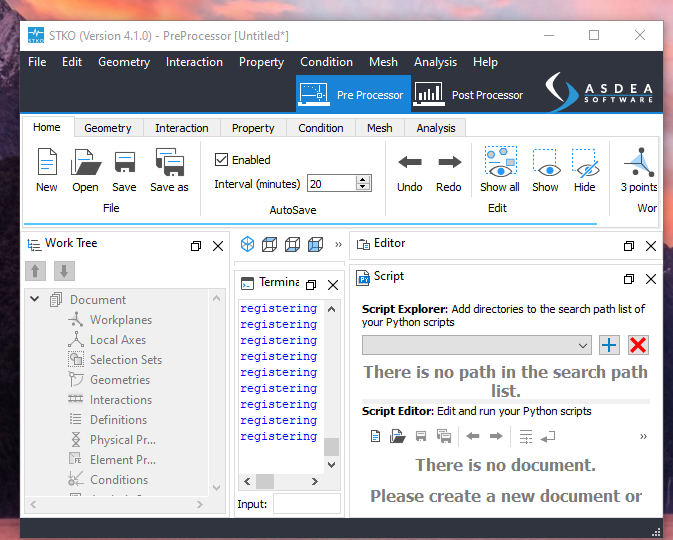The image size is (673, 540).
Task: Switch to the Pre Processor mode
Action: pyautogui.click(x=353, y=94)
